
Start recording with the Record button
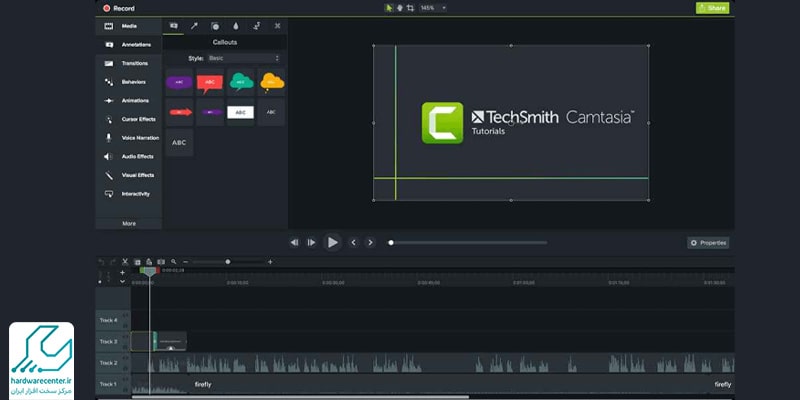(x=118, y=8)
